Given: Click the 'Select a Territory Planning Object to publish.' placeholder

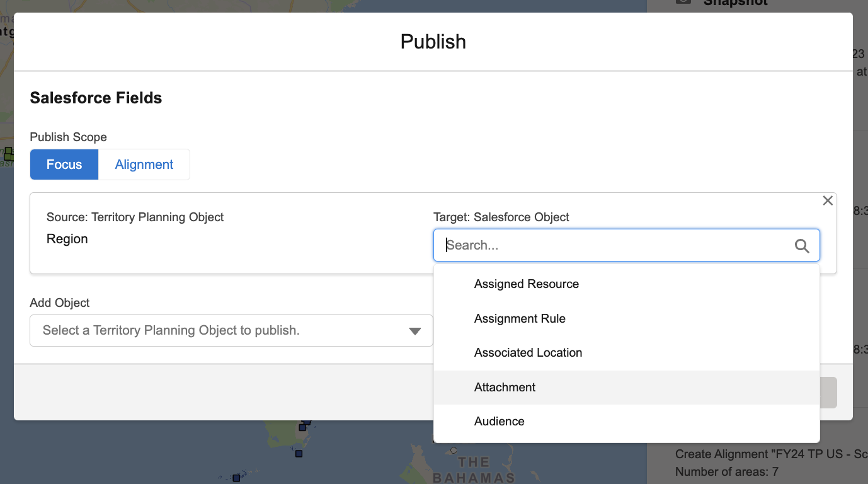Looking at the screenshot, I should coord(171,330).
